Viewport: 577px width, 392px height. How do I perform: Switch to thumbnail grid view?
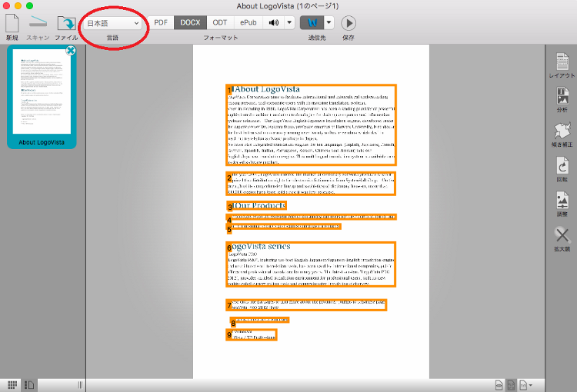tap(12, 385)
